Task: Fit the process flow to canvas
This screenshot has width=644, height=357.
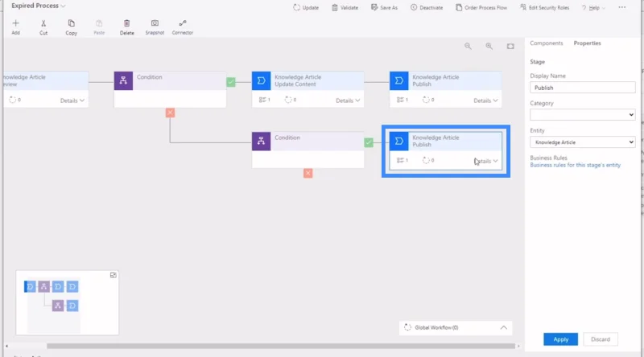Action: pyautogui.click(x=510, y=47)
